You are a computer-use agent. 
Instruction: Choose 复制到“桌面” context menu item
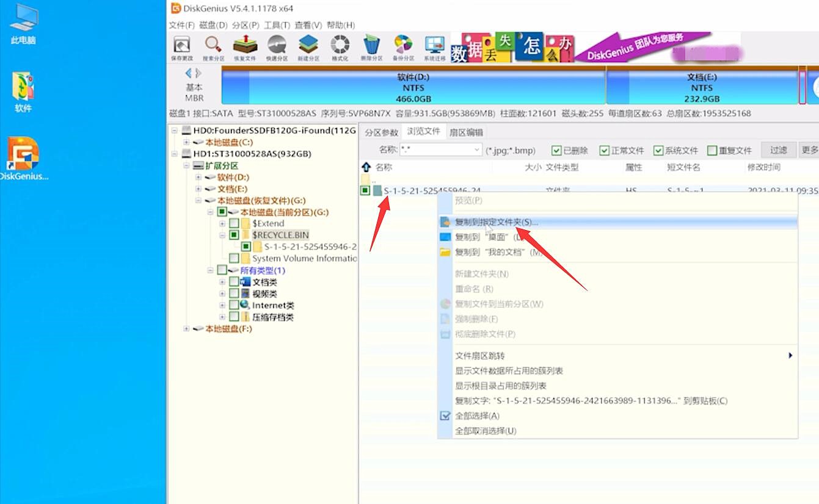(617, 237)
